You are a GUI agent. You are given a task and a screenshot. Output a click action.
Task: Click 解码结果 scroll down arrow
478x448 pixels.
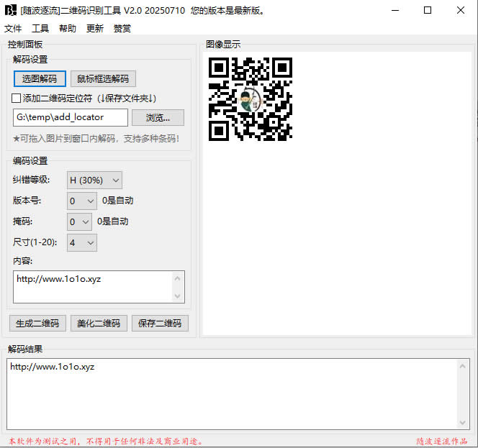(462, 422)
